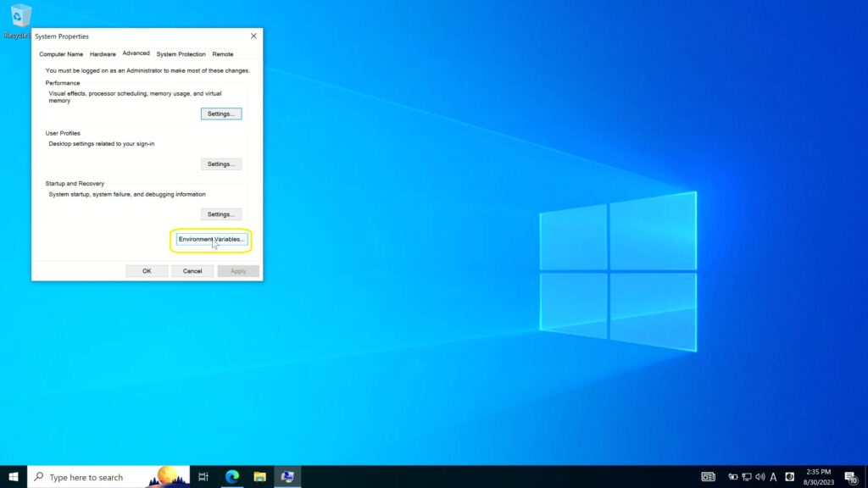Viewport: 868px width, 488px height.
Task: Open Startup and Recovery Settings button
Action: (221, 214)
